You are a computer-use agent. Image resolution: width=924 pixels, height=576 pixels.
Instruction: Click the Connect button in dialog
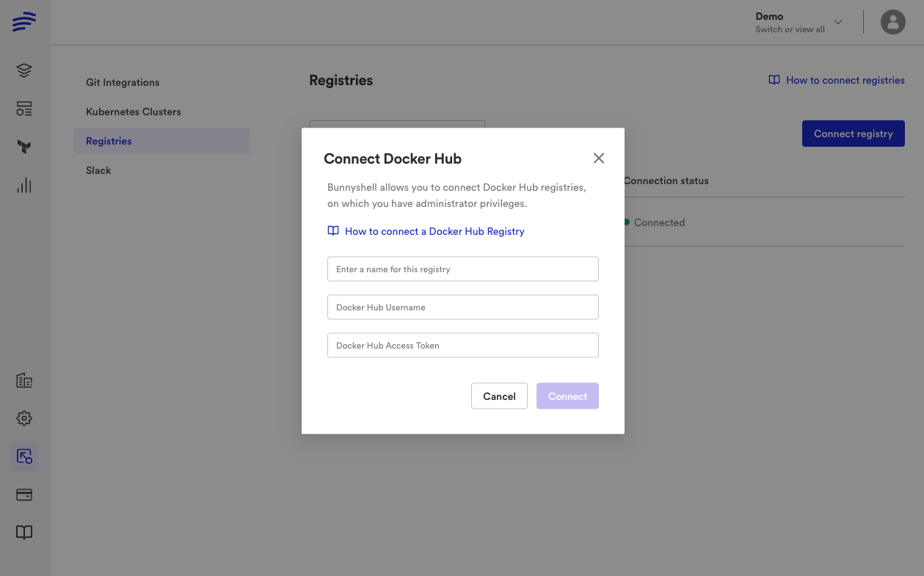(x=567, y=396)
